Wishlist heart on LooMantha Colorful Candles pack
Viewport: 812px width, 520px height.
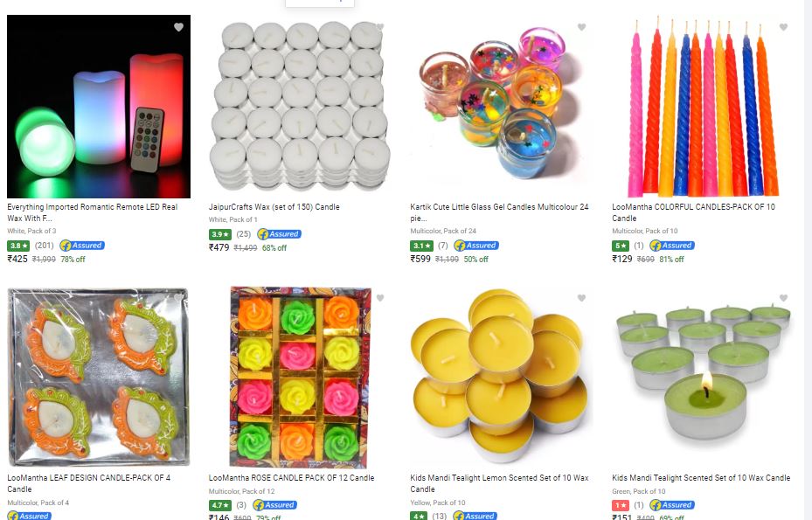click(783, 27)
